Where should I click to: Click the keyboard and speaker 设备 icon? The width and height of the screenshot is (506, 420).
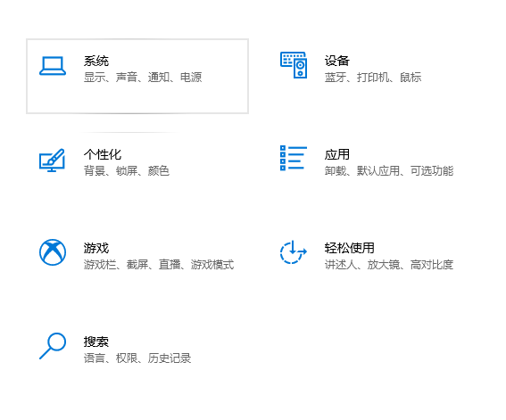tap(294, 65)
